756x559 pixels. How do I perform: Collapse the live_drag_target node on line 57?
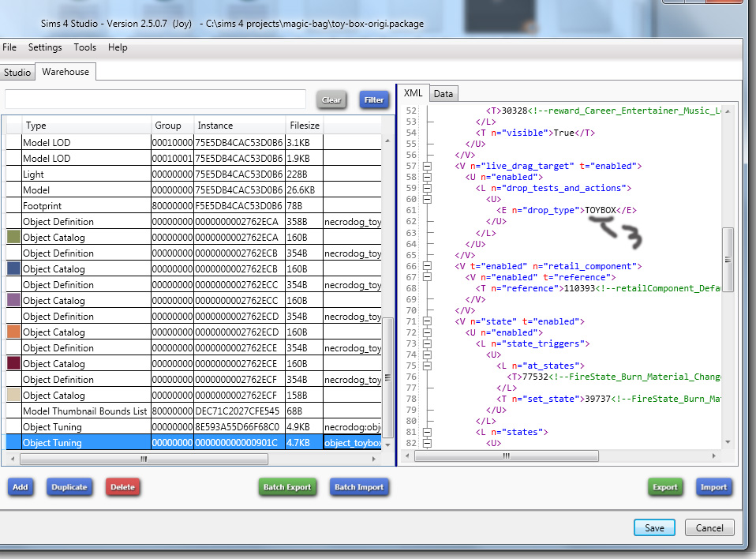(427, 166)
